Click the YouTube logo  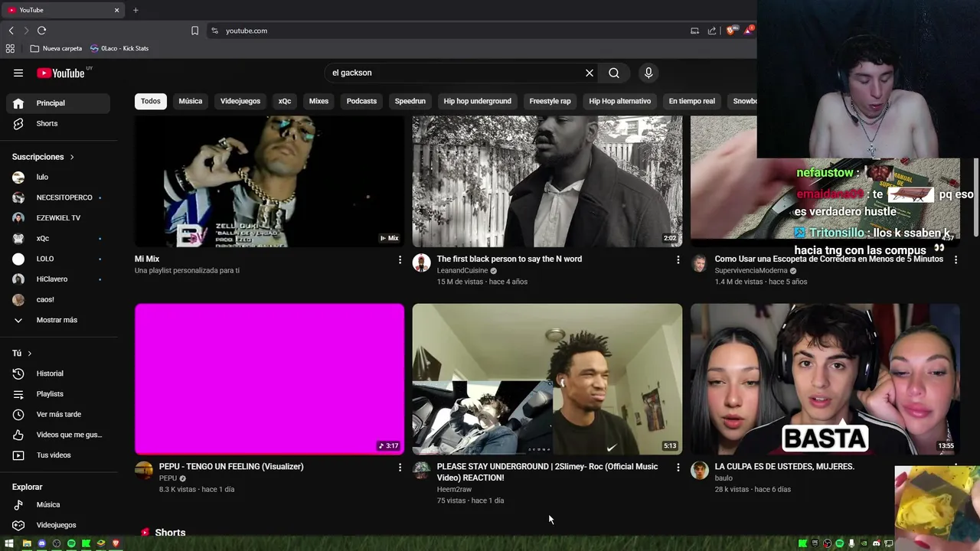click(x=61, y=73)
